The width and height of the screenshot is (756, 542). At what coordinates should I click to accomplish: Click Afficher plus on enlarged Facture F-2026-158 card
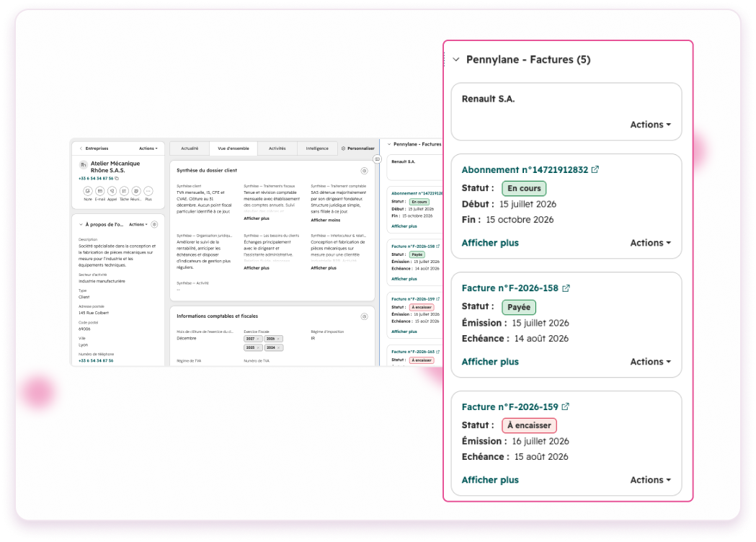[x=490, y=362]
